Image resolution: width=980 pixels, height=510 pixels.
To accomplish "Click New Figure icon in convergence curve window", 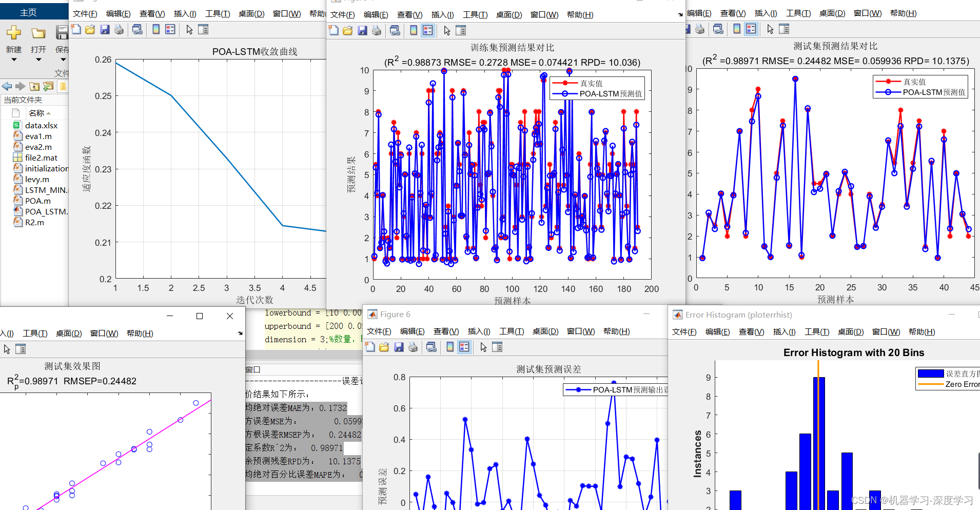I will coord(76,29).
